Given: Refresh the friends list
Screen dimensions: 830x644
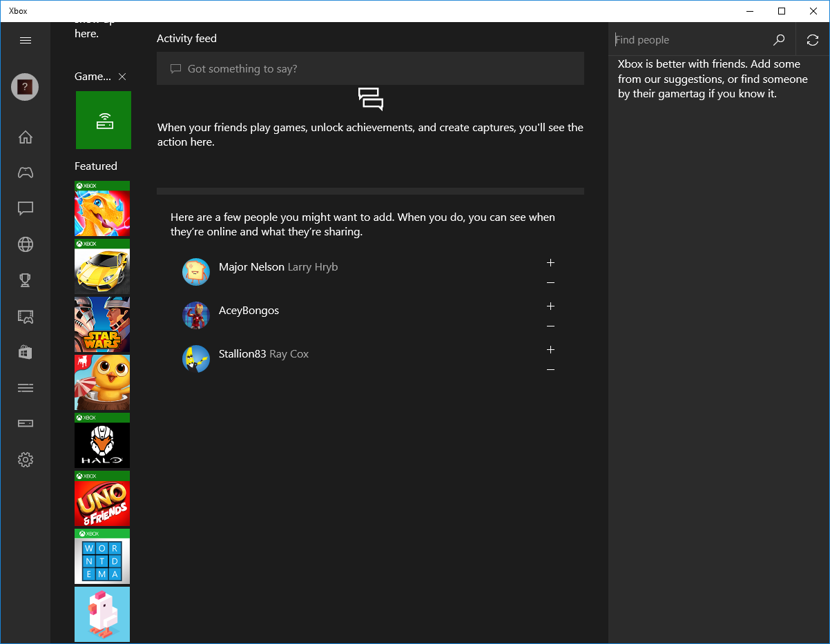Looking at the screenshot, I should click(x=813, y=40).
